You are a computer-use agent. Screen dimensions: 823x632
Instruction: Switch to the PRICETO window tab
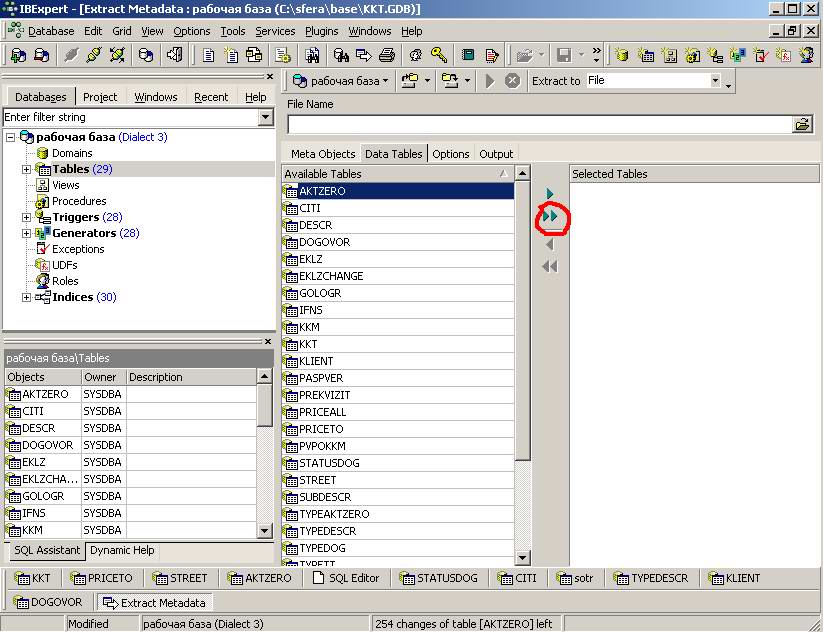point(102,578)
